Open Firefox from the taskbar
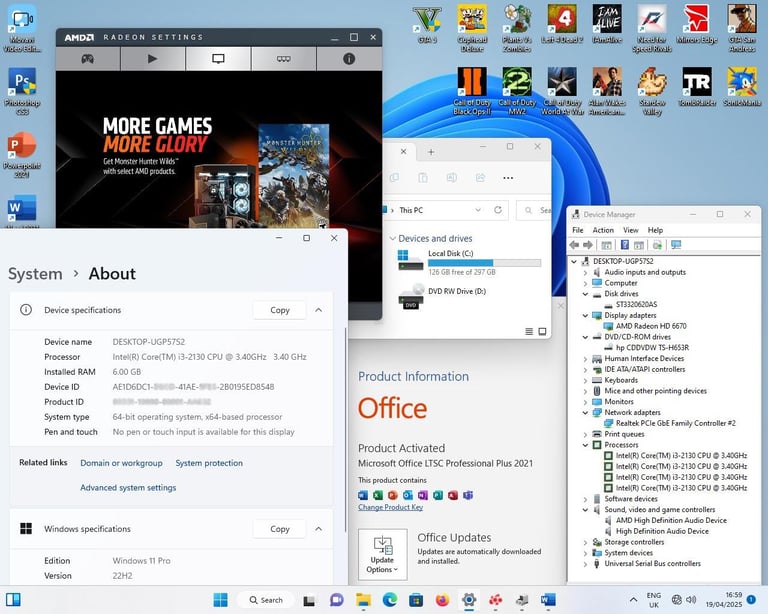 442,600
